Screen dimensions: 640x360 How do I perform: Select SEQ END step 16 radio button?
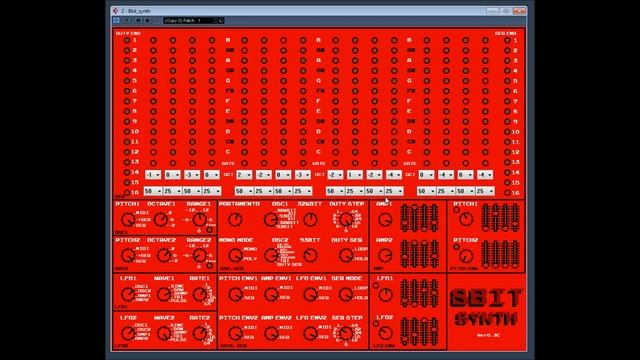(x=507, y=192)
